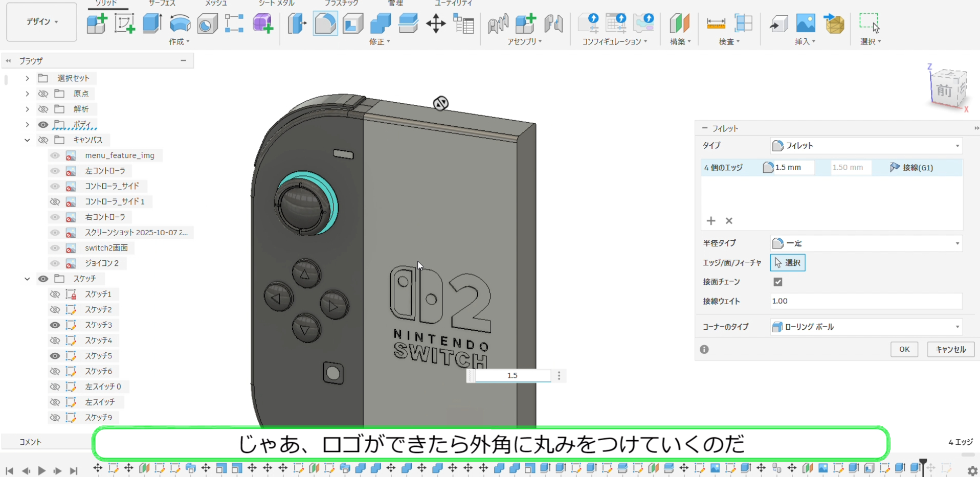The width and height of the screenshot is (980, 477).
Task: Open the デザイン workspace dropdown
Action: point(41,22)
